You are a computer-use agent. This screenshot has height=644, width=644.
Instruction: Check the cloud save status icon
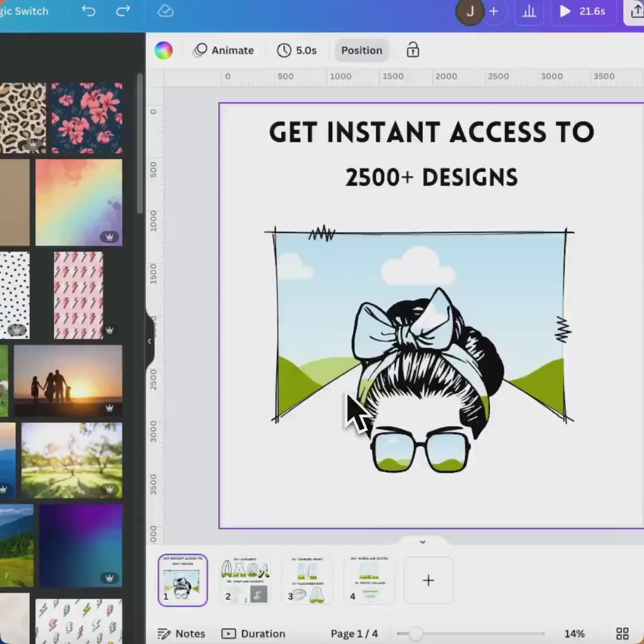click(x=165, y=11)
